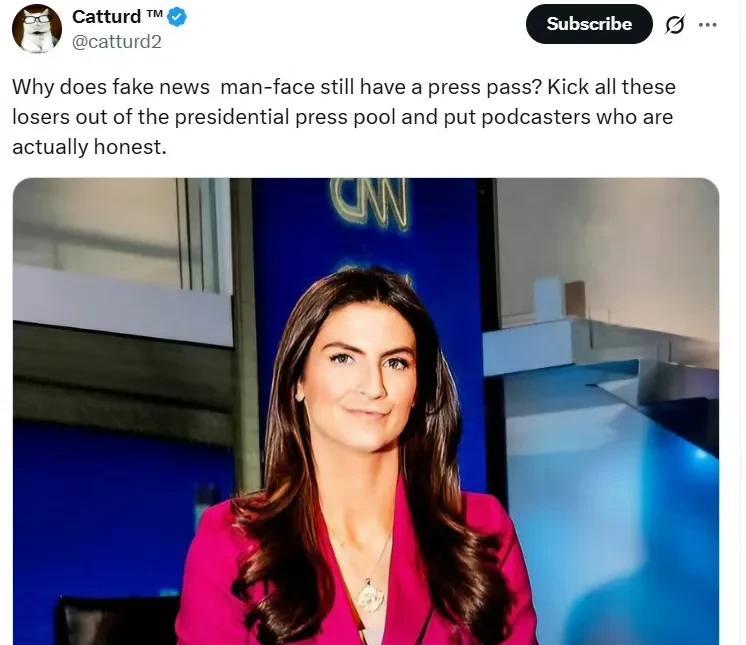Open the Grok slashed-circle icon

[675, 25]
